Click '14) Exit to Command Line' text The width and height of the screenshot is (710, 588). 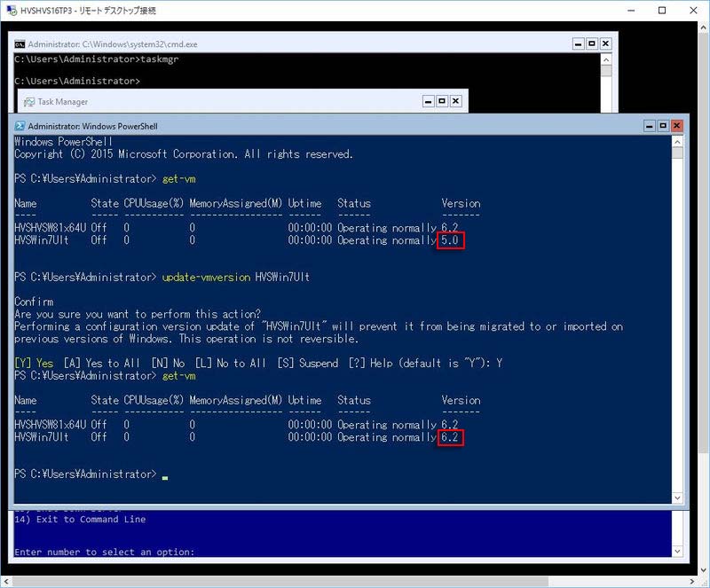coord(80,519)
